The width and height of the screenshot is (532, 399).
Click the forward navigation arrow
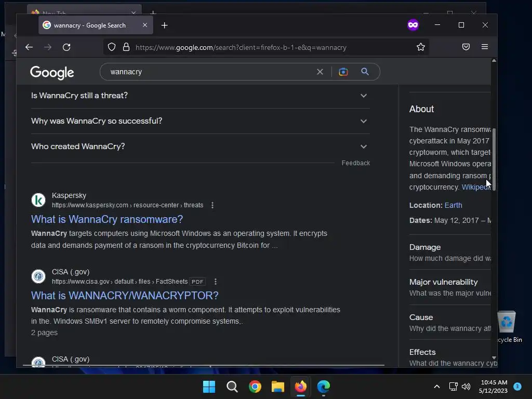tap(48, 47)
